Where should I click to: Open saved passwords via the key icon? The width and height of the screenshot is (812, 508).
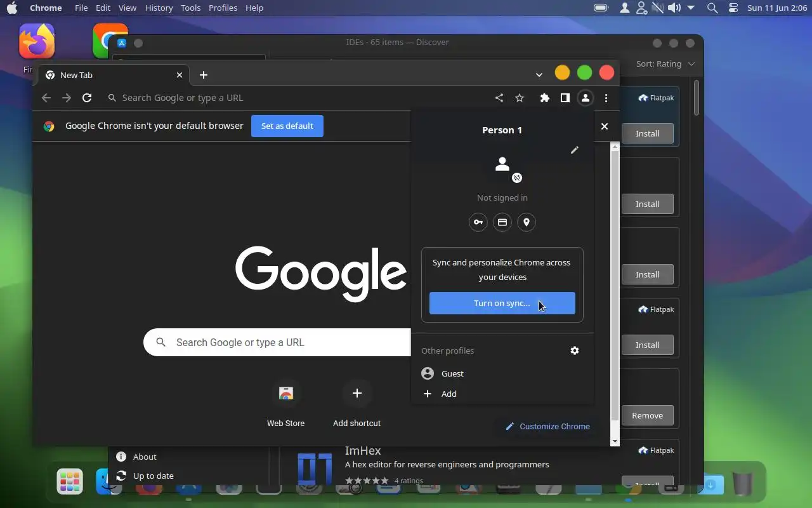(x=478, y=222)
